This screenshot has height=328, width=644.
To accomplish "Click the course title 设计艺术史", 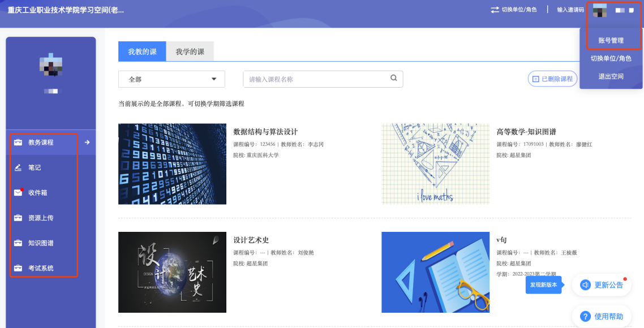I will 251,240.
